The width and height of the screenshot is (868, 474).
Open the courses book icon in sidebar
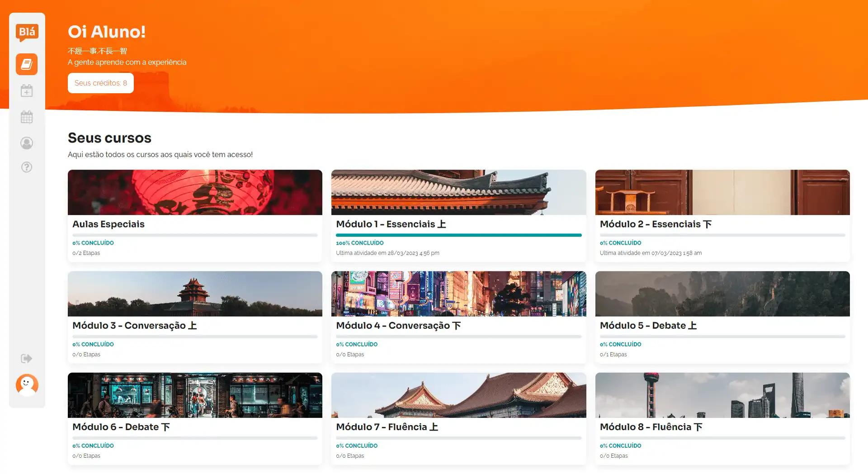coord(27,64)
